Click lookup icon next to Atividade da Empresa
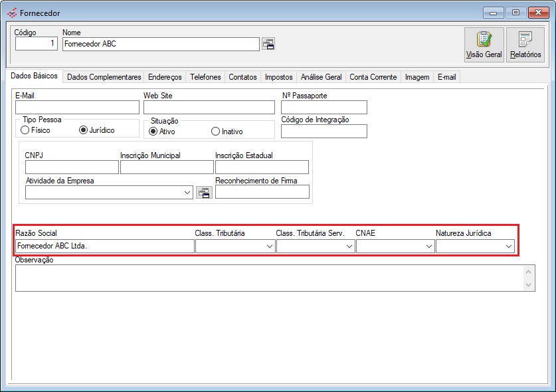Viewport: 556px width, 392px height. tap(204, 193)
